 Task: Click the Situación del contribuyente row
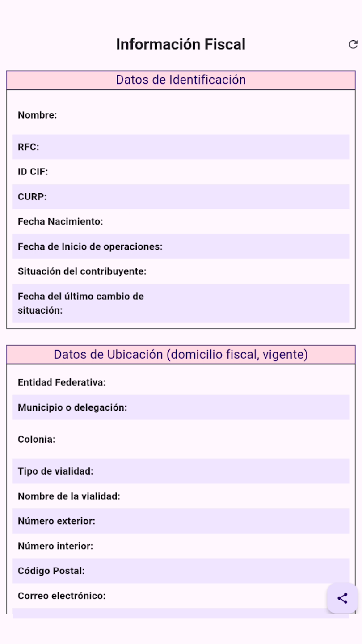point(181,271)
